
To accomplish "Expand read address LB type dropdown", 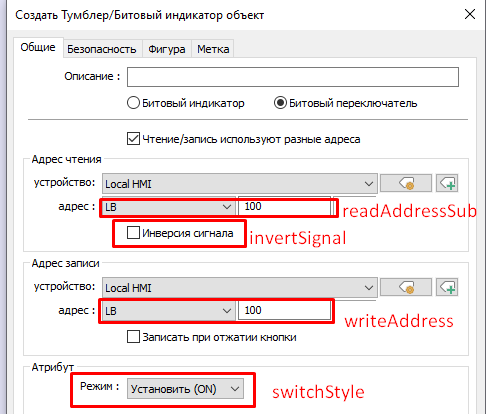I will pos(168,207).
